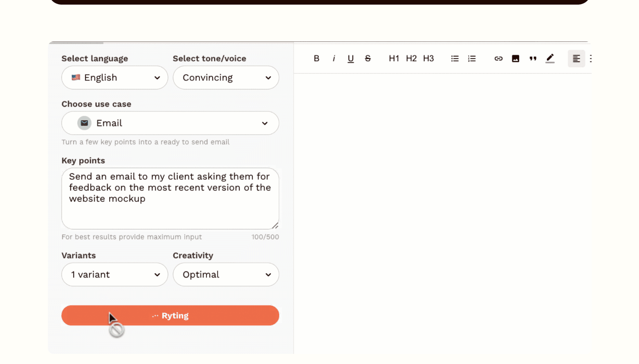Insert a bulleted list
This screenshot has width=639, height=364.
[455, 59]
